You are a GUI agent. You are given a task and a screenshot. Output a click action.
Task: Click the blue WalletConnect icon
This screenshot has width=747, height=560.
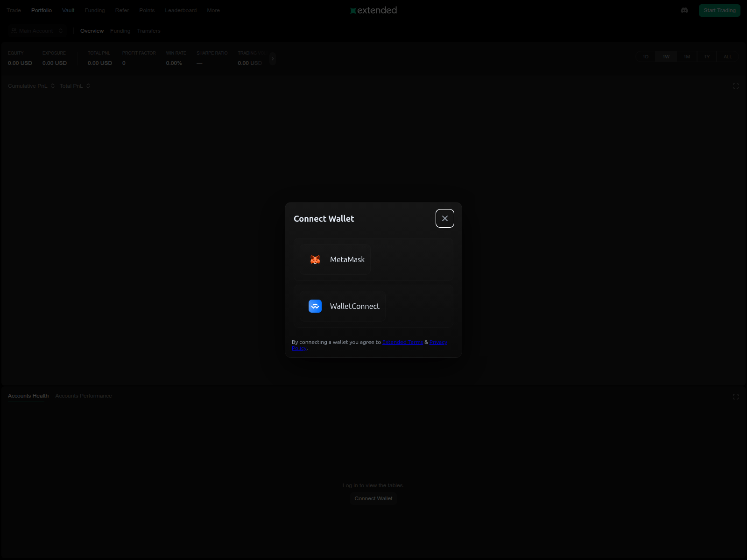315,306
